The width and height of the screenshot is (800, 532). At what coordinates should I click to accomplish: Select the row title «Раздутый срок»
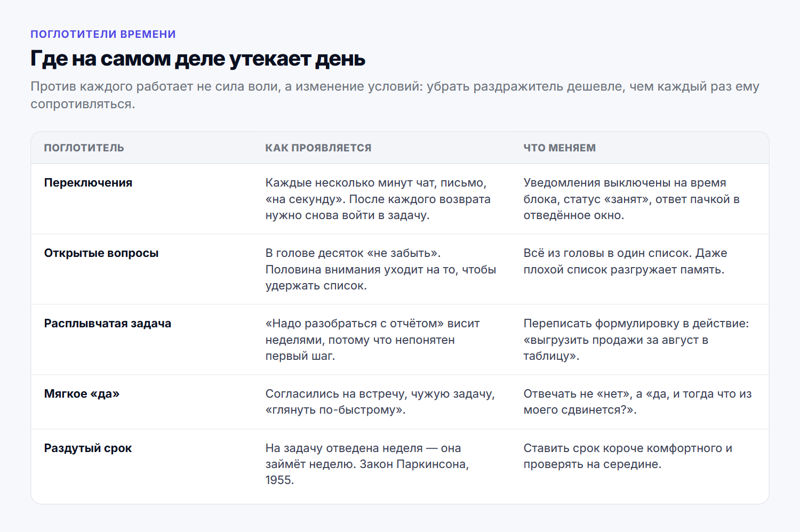88,448
